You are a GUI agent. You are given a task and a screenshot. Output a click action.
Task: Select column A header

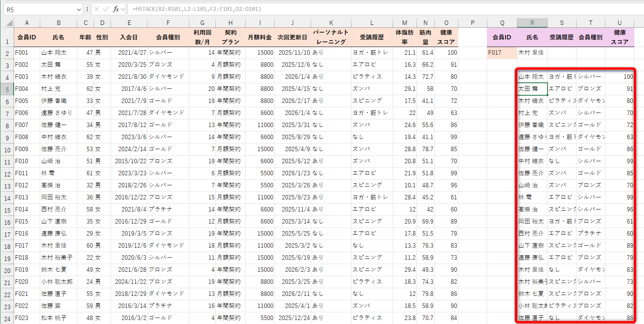point(27,23)
